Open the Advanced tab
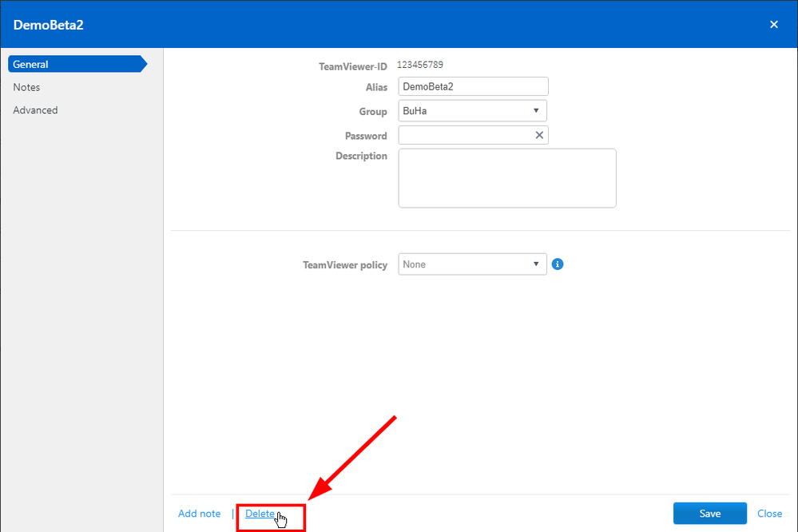Screen dimensions: 798x532 [35, 110]
